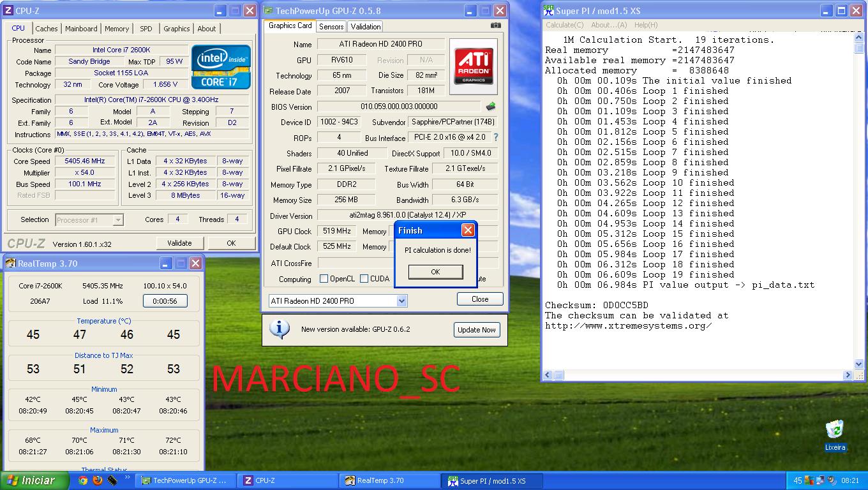Launch Firefox from the quick launch bar
868x490 pixels.
(x=98, y=480)
